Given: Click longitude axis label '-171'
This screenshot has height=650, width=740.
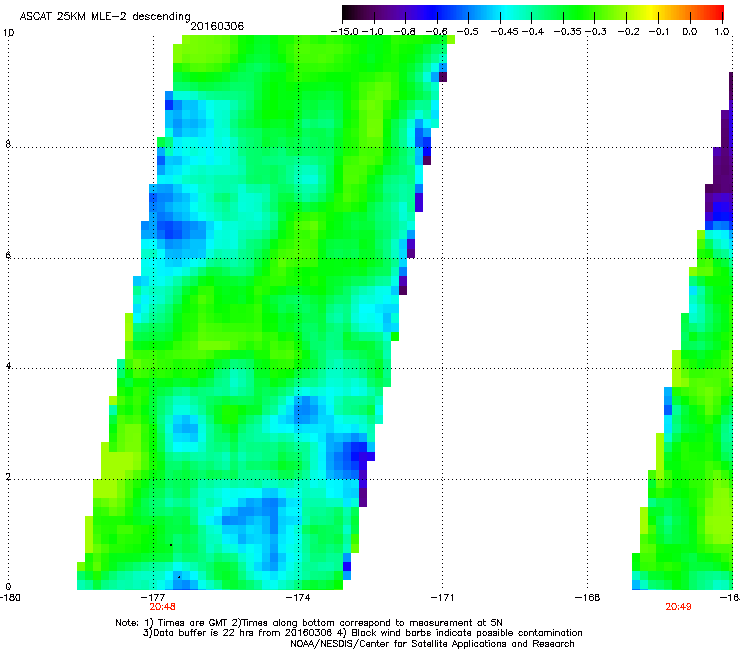Looking at the screenshot, I should [443, 598].
